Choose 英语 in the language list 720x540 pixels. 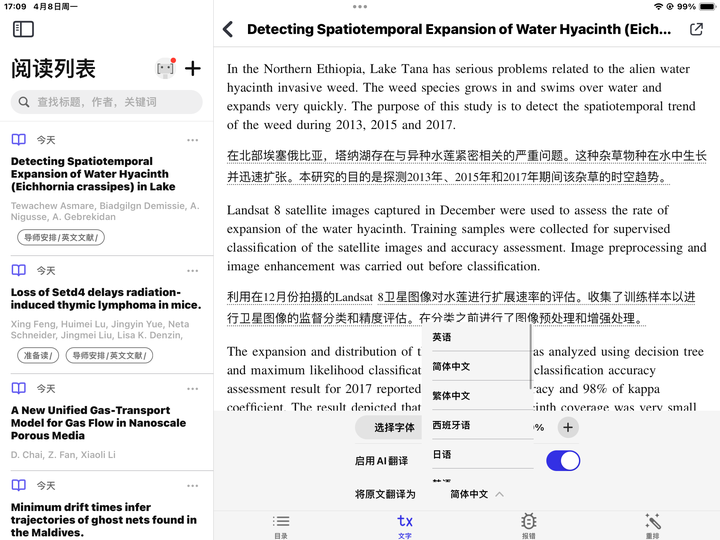pos(477,337)
